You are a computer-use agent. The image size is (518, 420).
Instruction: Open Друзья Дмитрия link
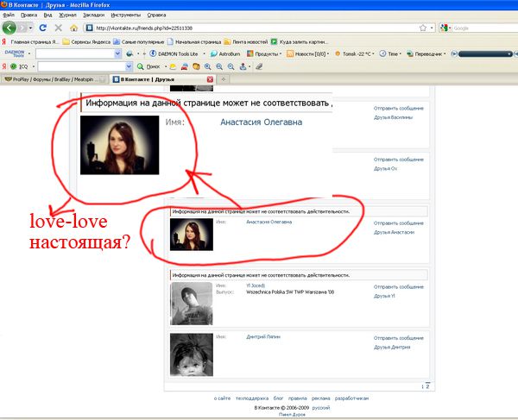click(392, 347)
